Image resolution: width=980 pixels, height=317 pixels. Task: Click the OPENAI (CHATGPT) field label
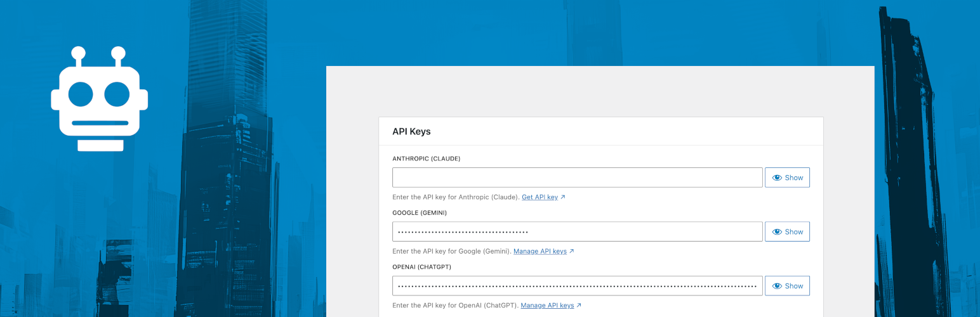[421, 267]
